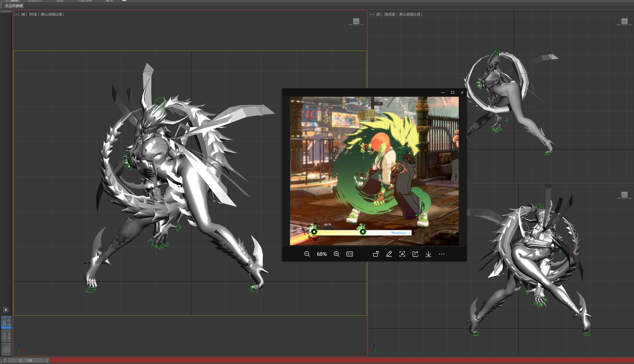This screenshot has width=634, height=364.
Task: Open the [前] view menu in the top-right viewport
Action: tap(379, 15)
